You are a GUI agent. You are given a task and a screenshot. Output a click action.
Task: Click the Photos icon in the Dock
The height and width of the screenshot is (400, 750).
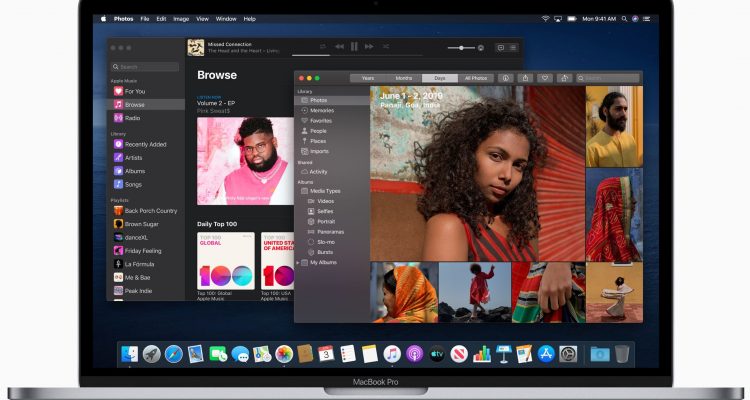click(x=284, y=354)
